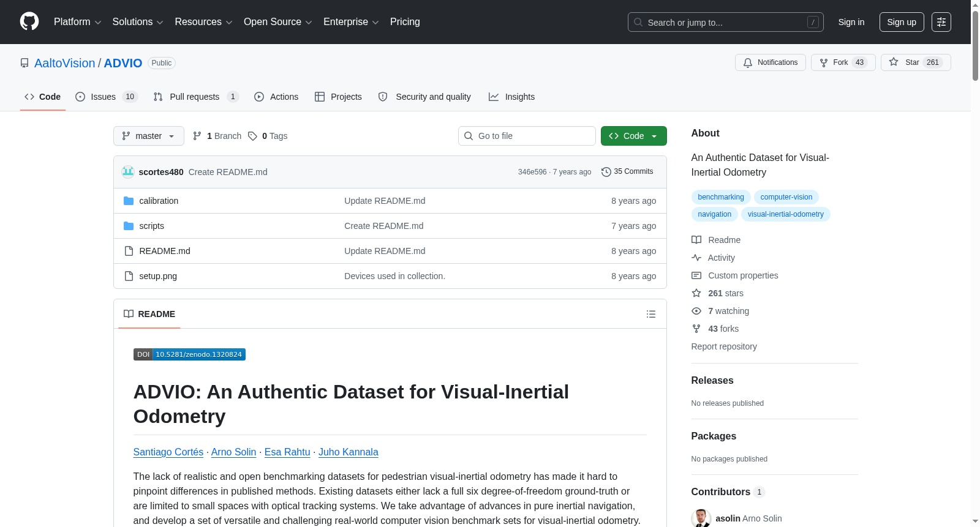Open Arno Solin author link

(234, 452)
